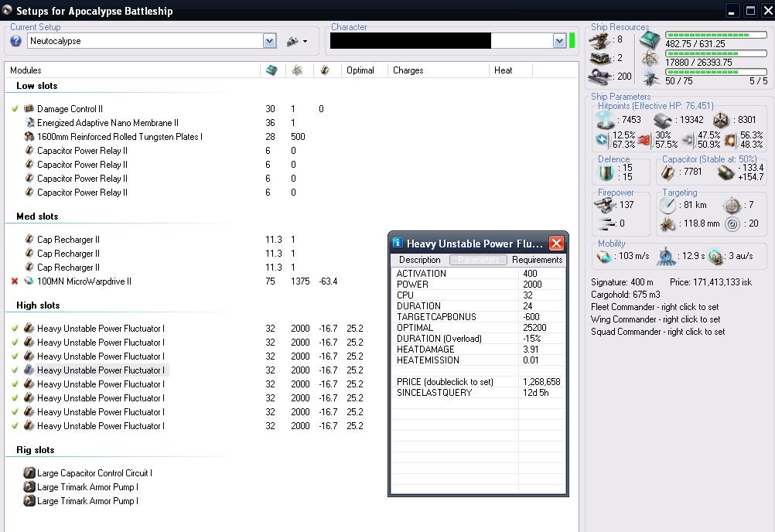Click the CPU usage progress bar

point(715,35)
